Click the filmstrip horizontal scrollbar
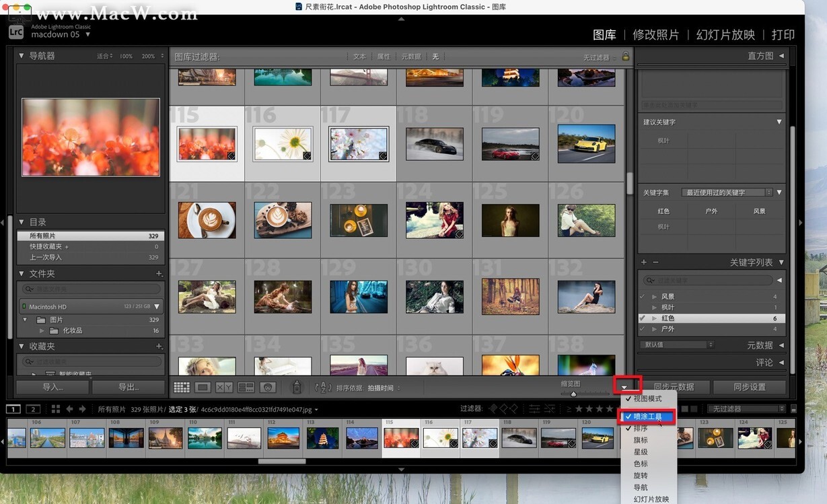 click(282, 462)
